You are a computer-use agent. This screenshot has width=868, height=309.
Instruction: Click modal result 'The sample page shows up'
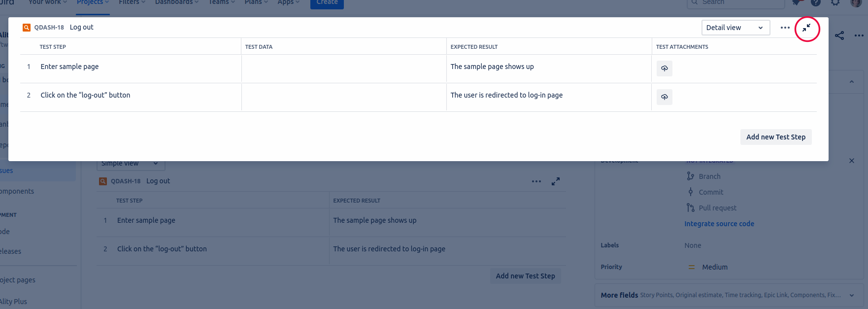click(x=492, y=67)
